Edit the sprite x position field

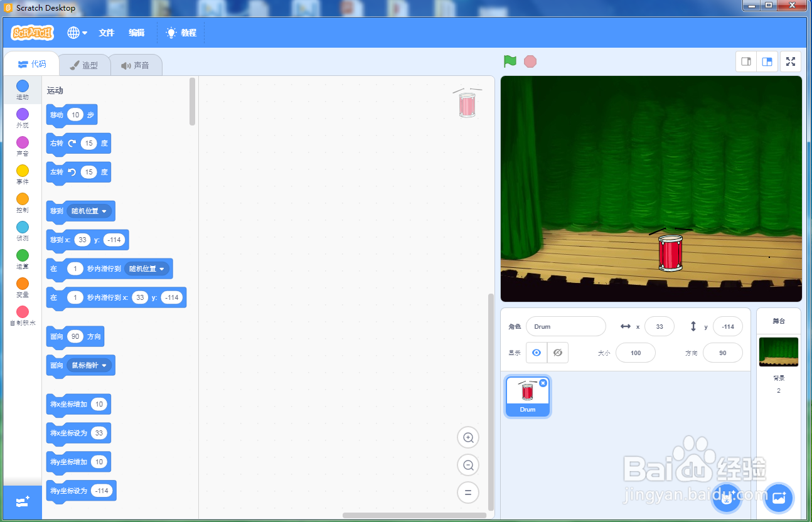pyautogui.click(x=660, y=326)
